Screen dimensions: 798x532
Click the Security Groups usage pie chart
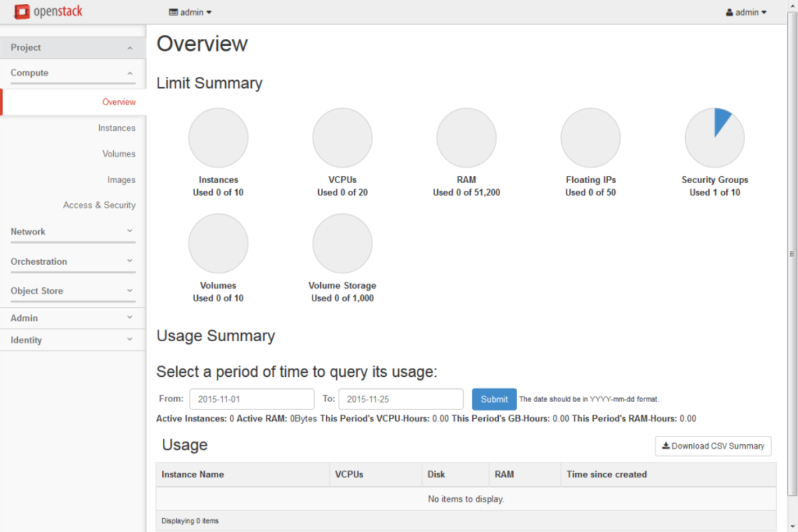714,137
